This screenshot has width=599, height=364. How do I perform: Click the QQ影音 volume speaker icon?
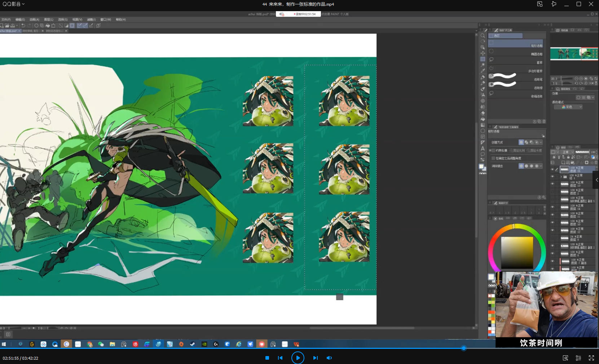coord(329,358)
